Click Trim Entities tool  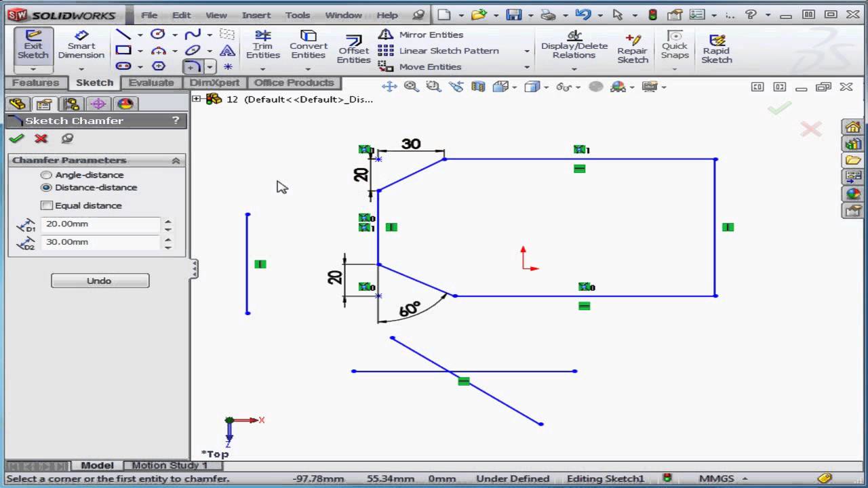[262, 45]
